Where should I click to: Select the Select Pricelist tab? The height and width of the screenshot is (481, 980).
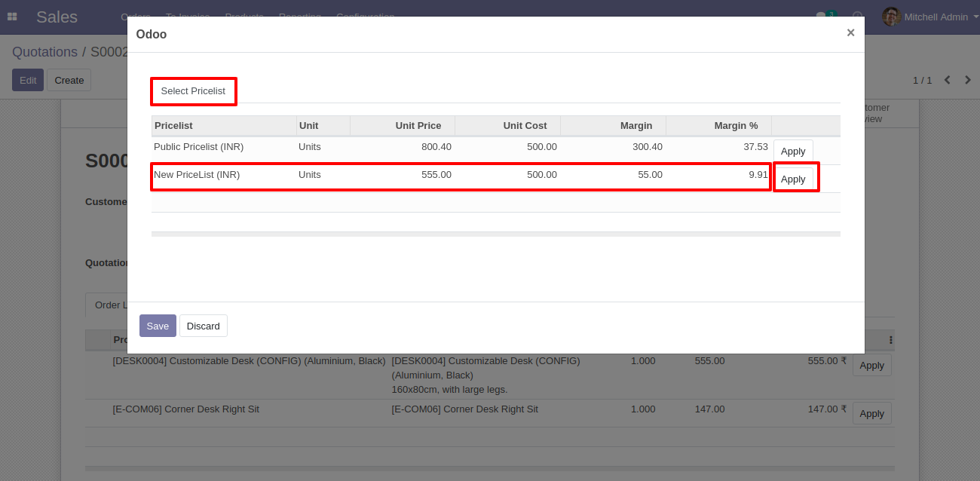point(193,91)
